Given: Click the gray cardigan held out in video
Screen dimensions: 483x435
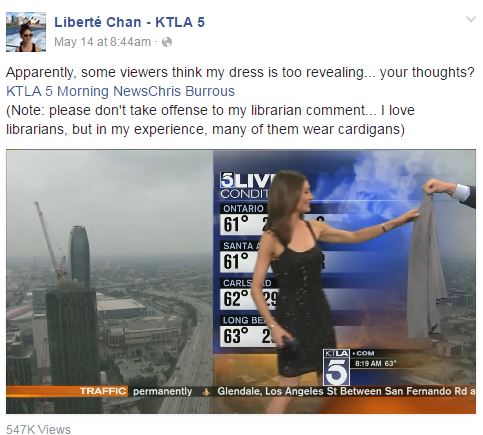Looking at the screenshot, I should click(x=427, y=267).
